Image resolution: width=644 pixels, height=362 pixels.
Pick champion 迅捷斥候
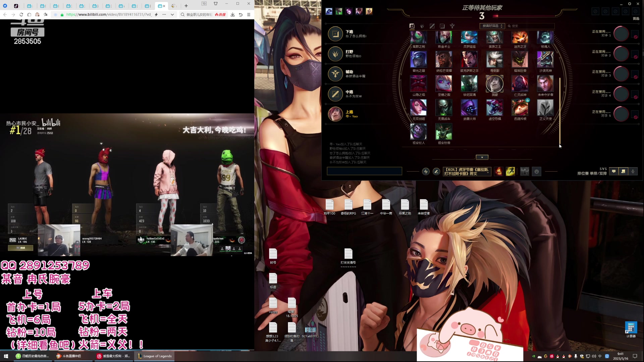pos(520,108)
